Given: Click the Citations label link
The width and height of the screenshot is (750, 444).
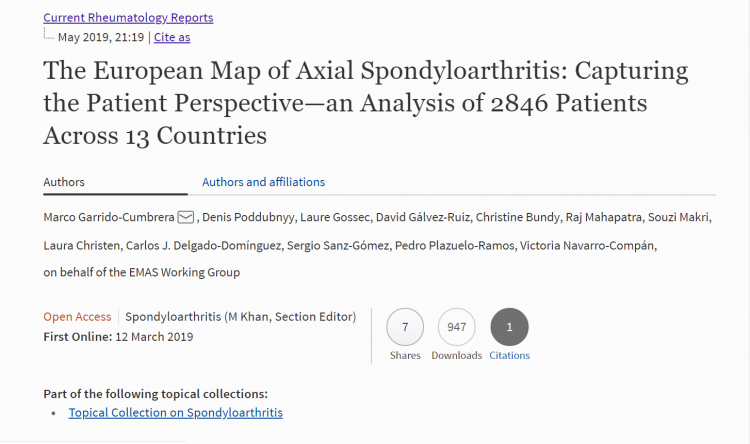Looking at the screenshot, I should pyautogui.click(x=510, y=355).
